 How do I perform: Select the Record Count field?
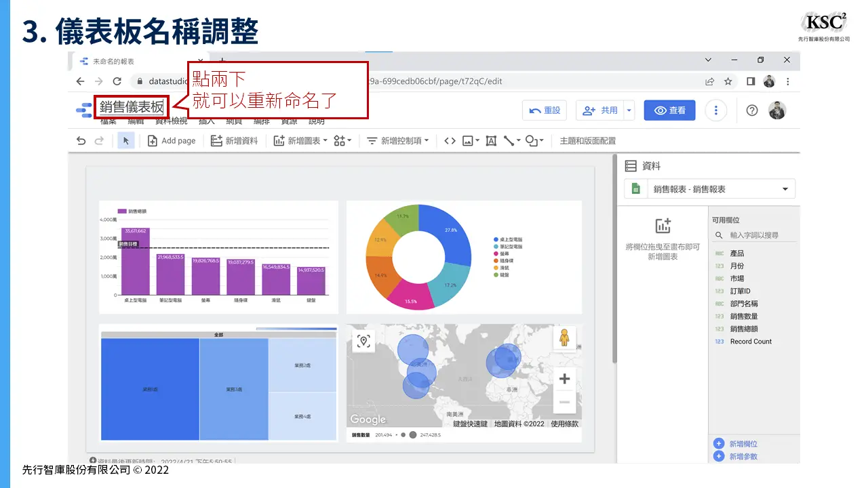[751, 342]
